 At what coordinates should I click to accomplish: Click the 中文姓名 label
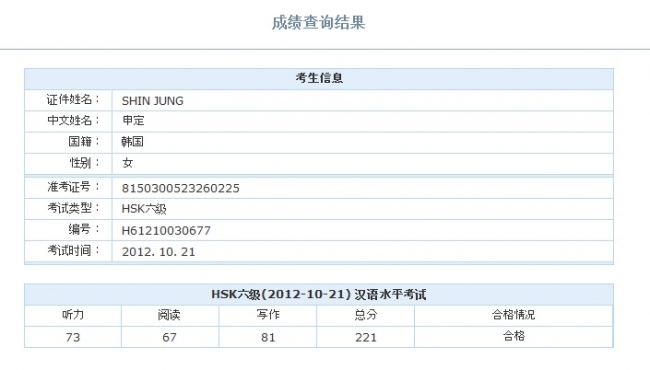point(73,121)
